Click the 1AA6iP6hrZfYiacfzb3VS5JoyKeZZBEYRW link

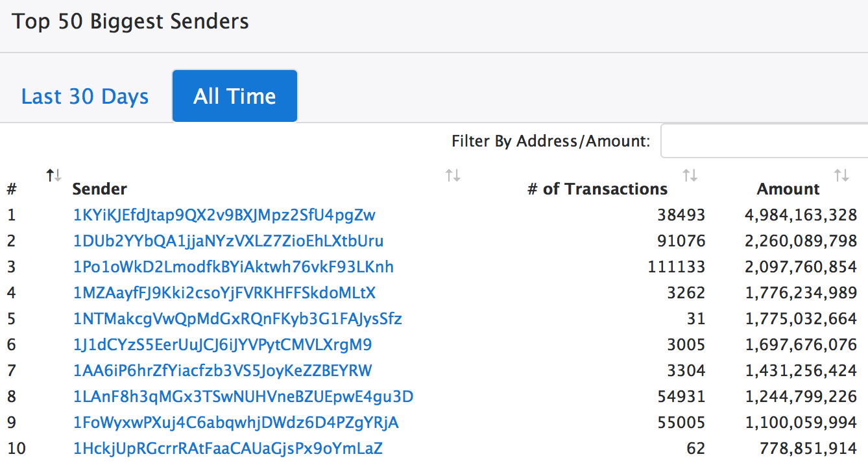pos(223,371)
